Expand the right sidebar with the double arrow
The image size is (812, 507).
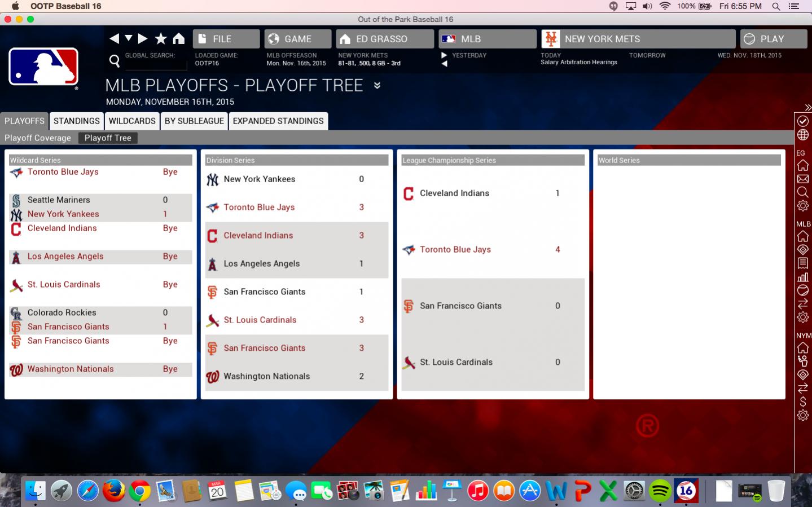808,107
